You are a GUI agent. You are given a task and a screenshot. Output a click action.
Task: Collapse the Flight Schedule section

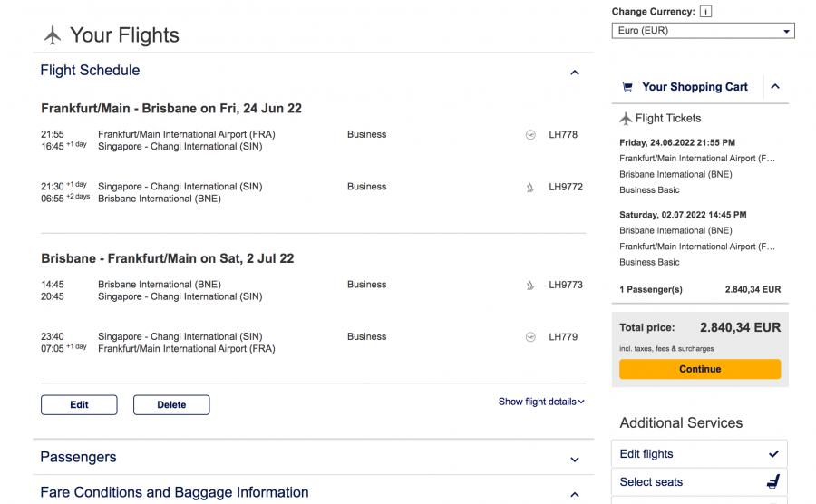[574, 73]
